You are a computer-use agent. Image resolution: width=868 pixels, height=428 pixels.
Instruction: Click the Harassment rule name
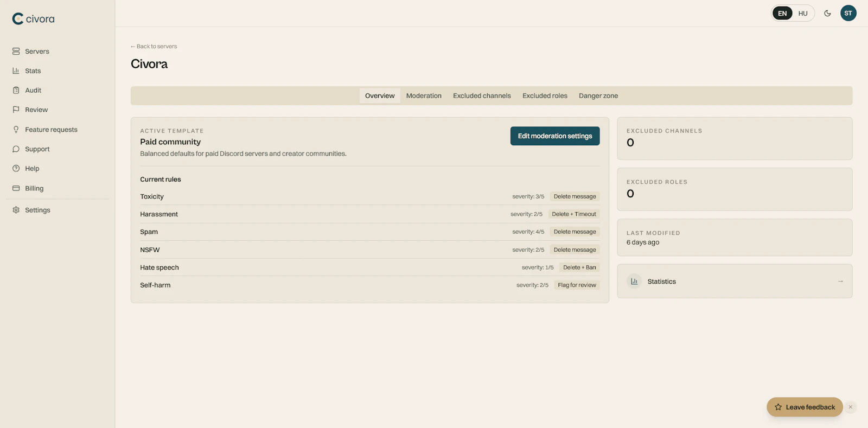pos(159,214)
